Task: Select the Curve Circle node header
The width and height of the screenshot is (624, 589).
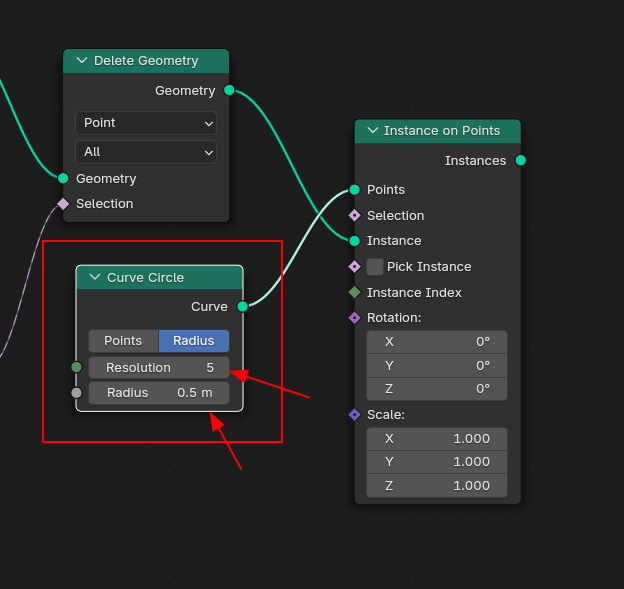Action: click(x=159, y=277)
